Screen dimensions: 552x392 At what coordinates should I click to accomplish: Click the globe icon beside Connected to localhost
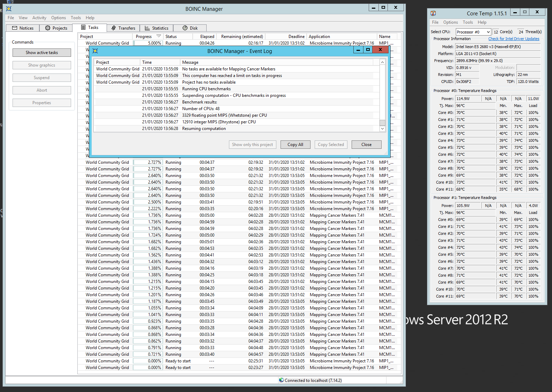coord(281,380)
